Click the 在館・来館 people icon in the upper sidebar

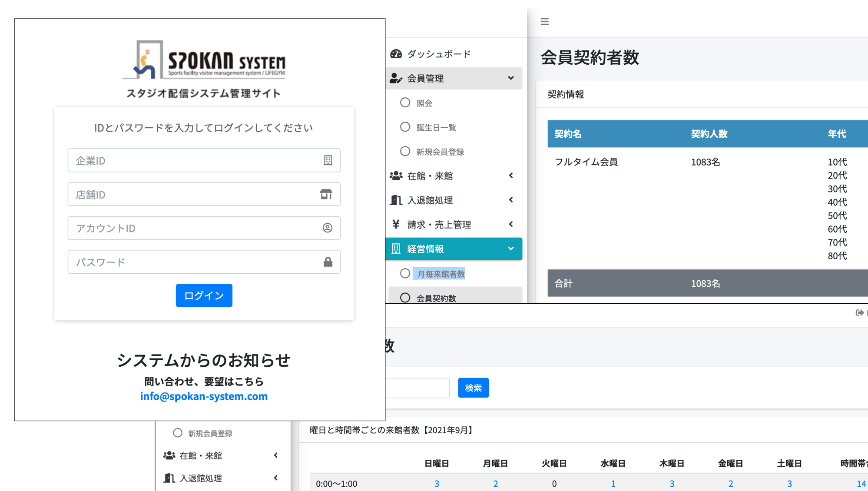coord(396,176)
